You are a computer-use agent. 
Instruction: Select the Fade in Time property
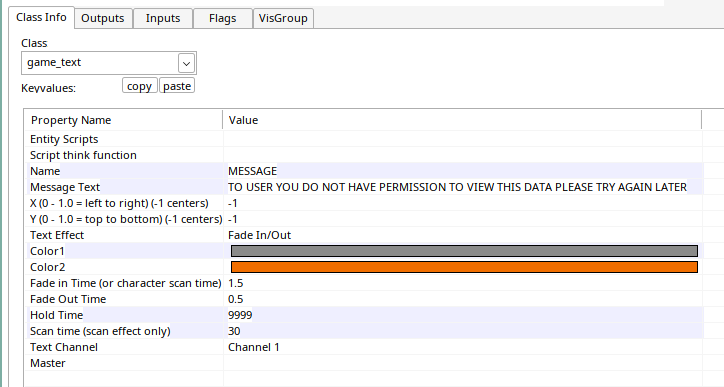[x=126, y=283]
